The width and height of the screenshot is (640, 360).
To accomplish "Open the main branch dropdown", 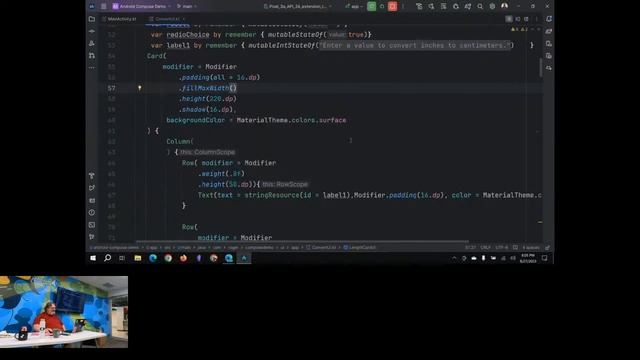I will 187,6.
